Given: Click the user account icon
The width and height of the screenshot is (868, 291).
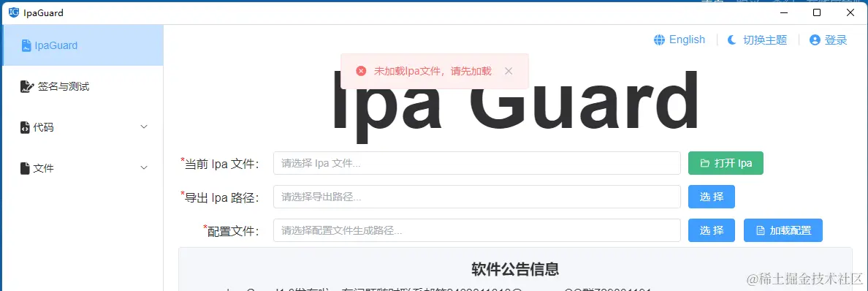Looking at the screenshot, I should click(815, 40).
